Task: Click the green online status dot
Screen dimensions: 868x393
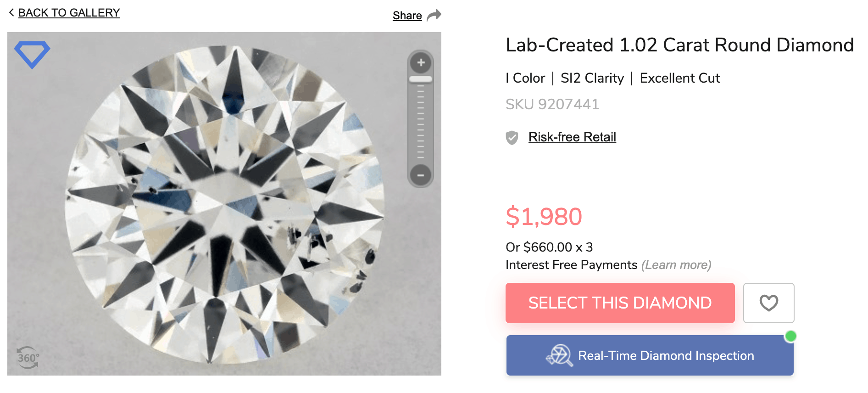Action: pyautogui.click(x=790, y=336)
